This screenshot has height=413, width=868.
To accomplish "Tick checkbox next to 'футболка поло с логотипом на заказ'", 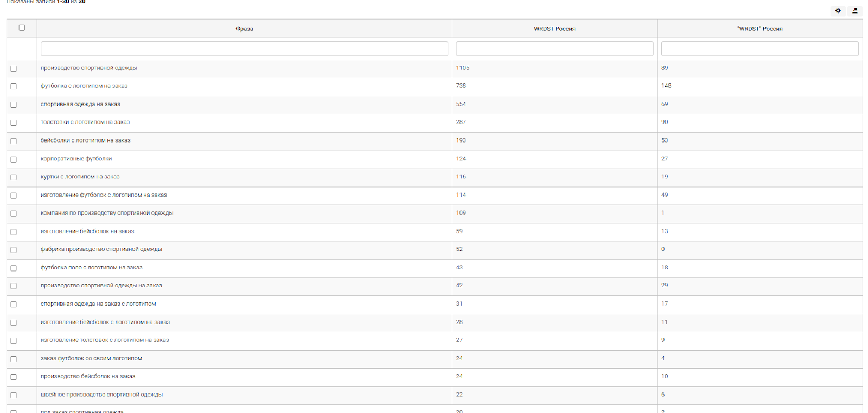I will pyautogui.click(x=14, y=268).
